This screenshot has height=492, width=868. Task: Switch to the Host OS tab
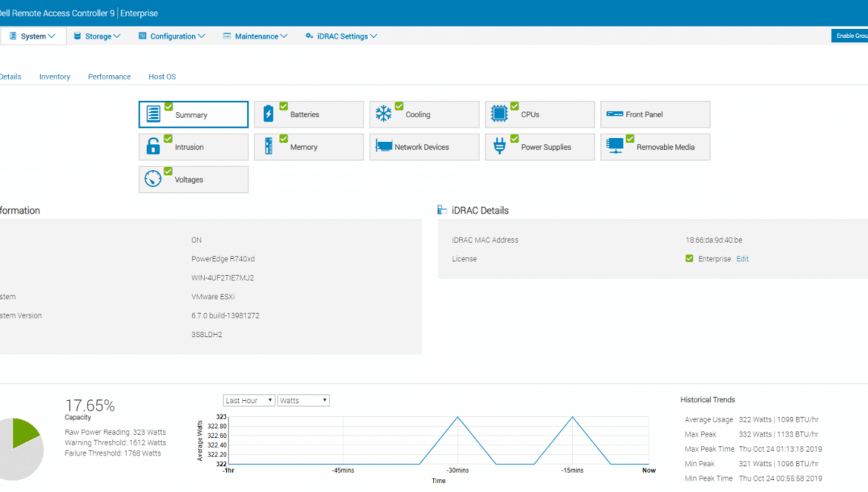[162, 76]
